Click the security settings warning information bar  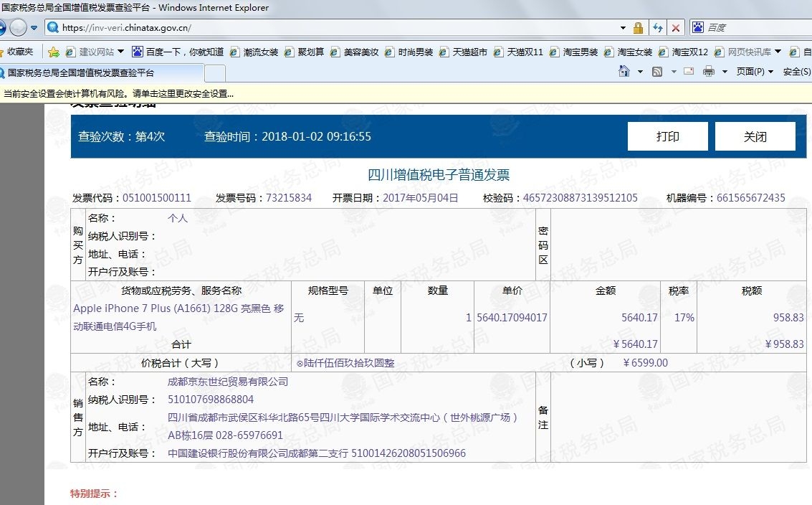pos(406,94)
